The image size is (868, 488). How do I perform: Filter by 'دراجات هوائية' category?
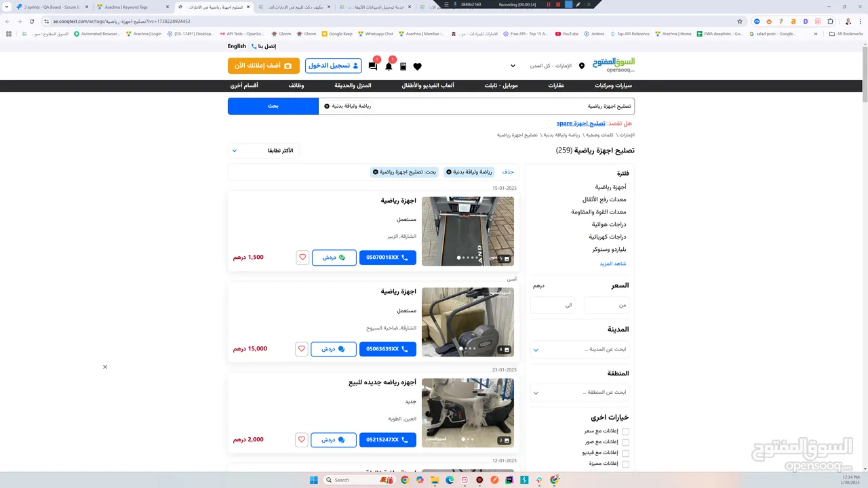click(x=609, y=224)
